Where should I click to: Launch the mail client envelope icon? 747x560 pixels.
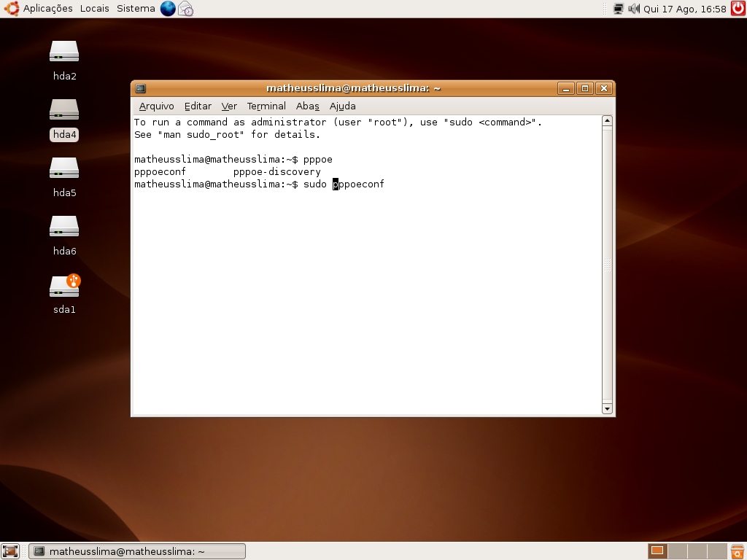pos(185,9)
